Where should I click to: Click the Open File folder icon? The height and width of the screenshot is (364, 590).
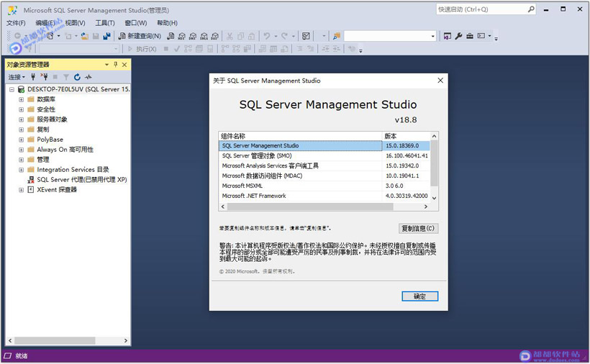tap(85, 36)
